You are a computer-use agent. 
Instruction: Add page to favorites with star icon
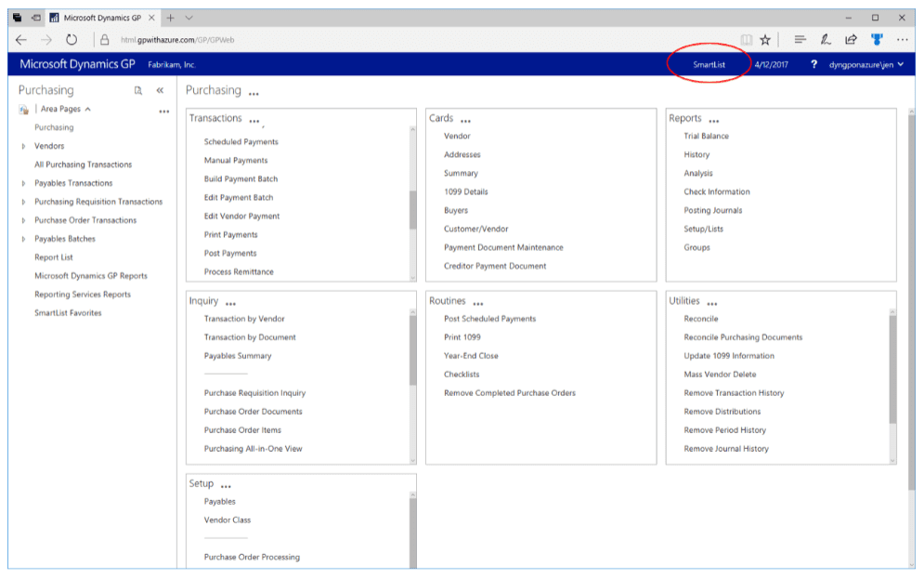tap(765, 40)
